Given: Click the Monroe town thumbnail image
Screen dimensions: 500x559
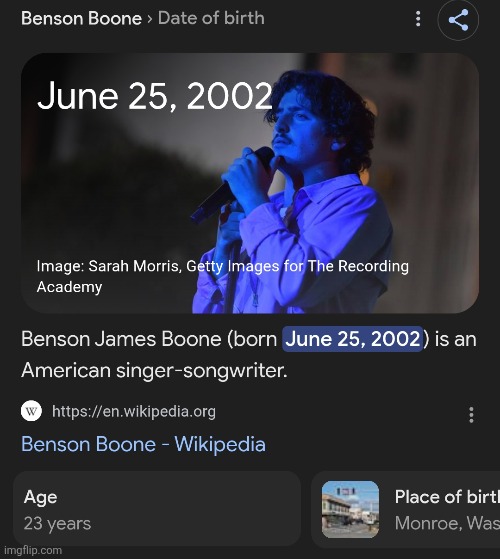Looking at the screenshot, I should [x=350, y=509].
